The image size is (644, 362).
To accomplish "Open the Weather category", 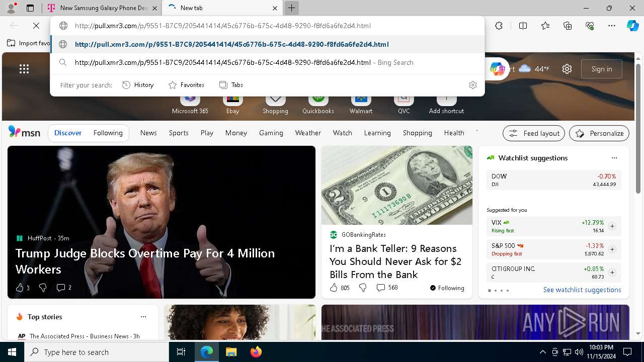I will (x=308, y=133).
